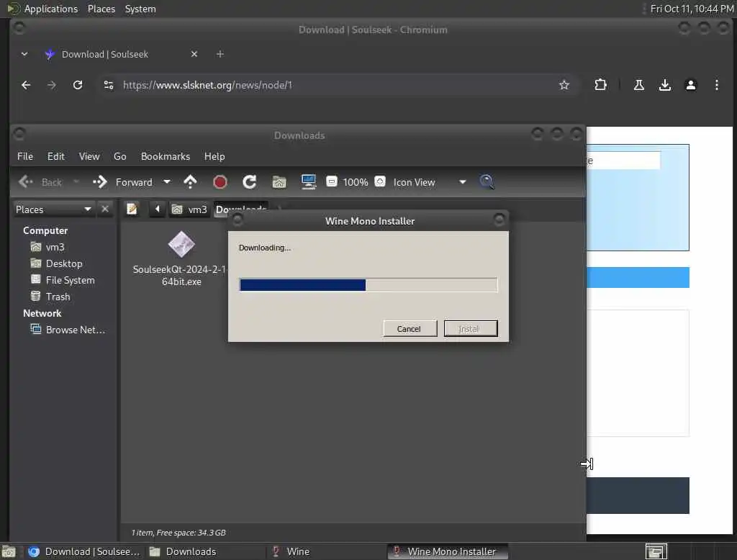This screenshot has width=737, height=560.
Task: Open the System menu in top panel
Action: point(140,9)
